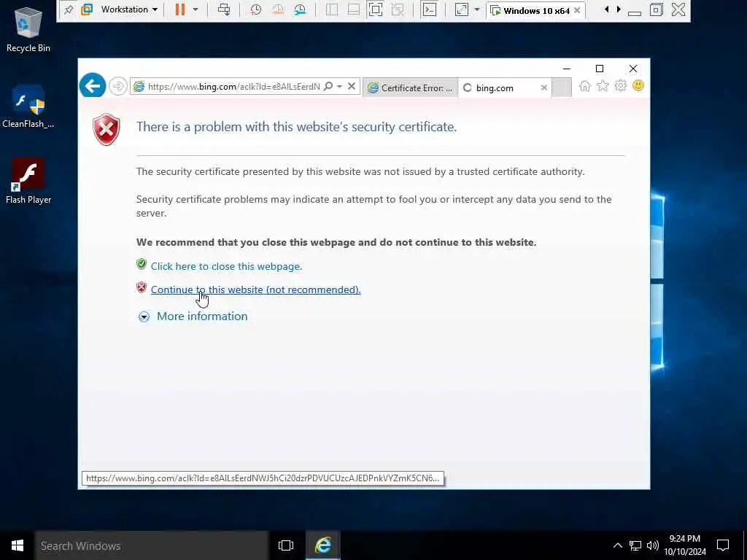747x560 pixels.
Task: Open the address bar autocomplete dropdown
Action: (340, 87)
